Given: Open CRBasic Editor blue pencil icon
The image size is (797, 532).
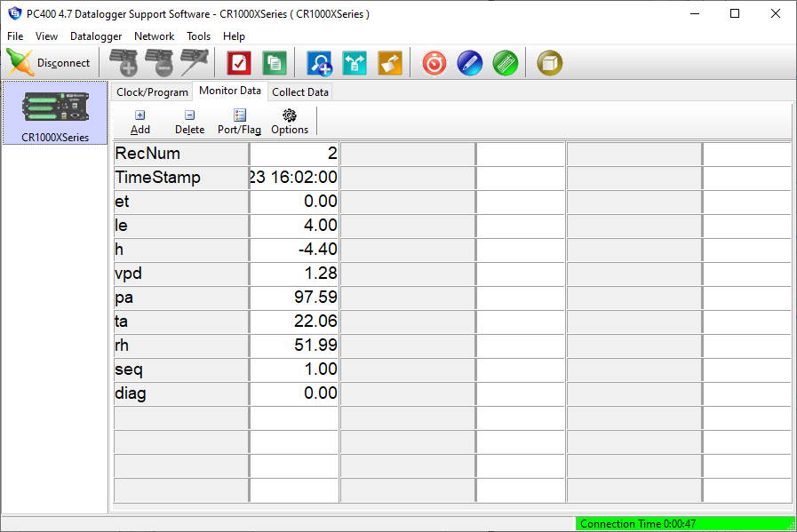Looking at the screenshot, I should (470, 63).
